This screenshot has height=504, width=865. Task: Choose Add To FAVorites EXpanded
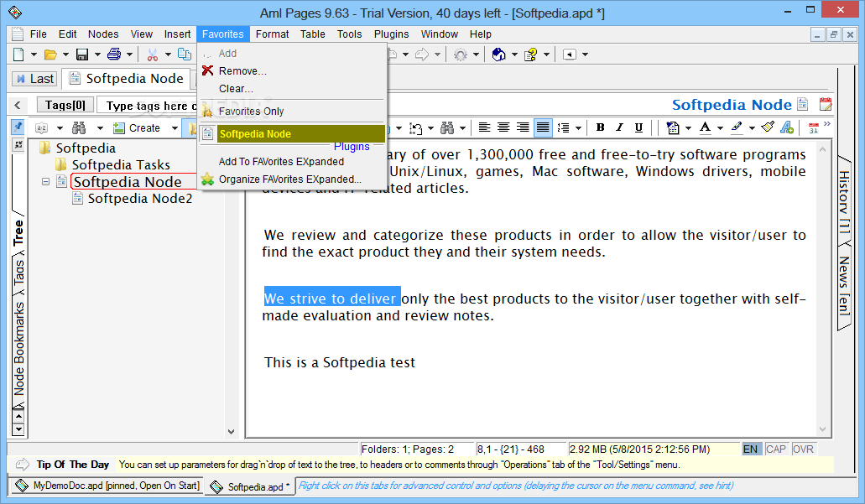pos(292,162)
